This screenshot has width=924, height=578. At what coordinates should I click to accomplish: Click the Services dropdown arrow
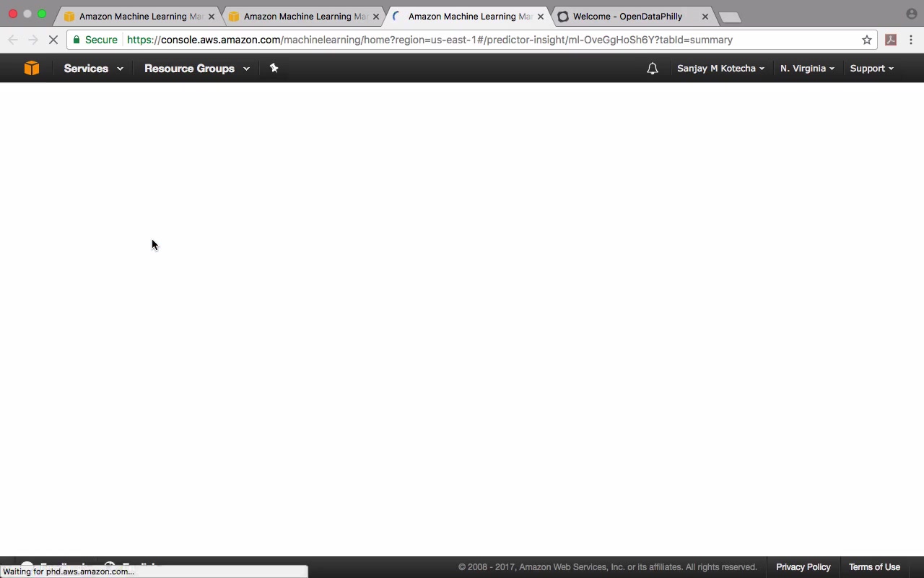coord(120,69)
